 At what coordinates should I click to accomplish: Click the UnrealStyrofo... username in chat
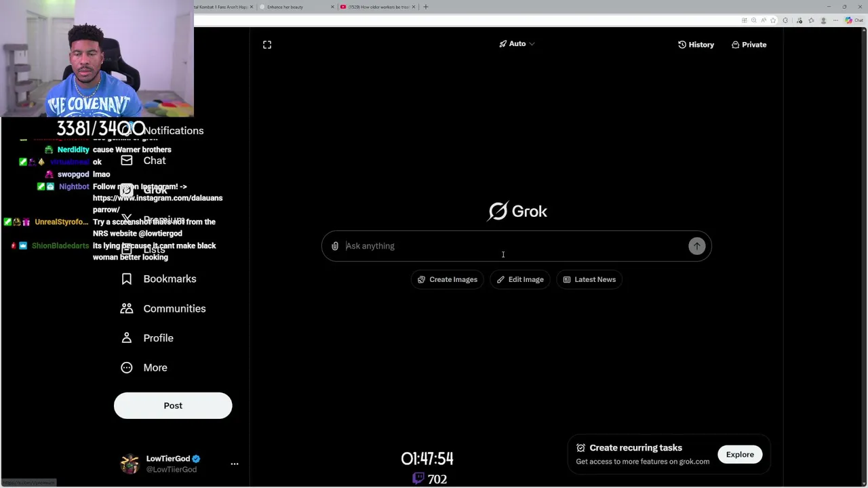pyautogui.click(x=62, y=222)
